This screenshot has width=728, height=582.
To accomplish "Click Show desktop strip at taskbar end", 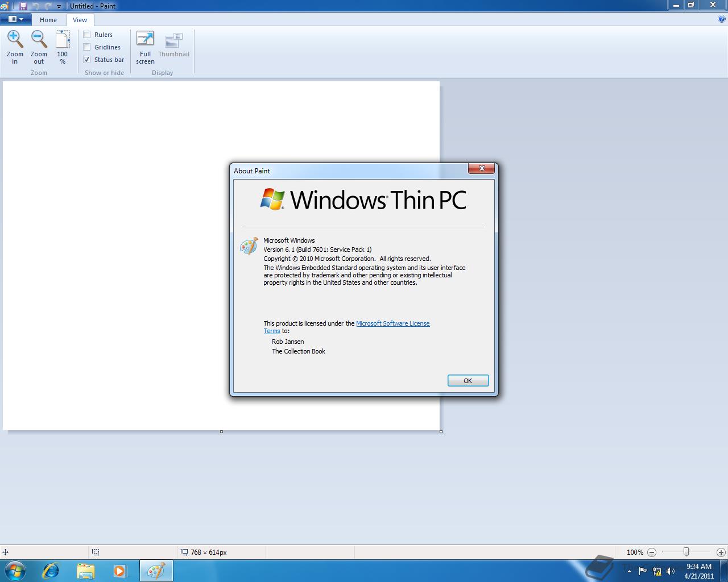I will coord(723,571).
